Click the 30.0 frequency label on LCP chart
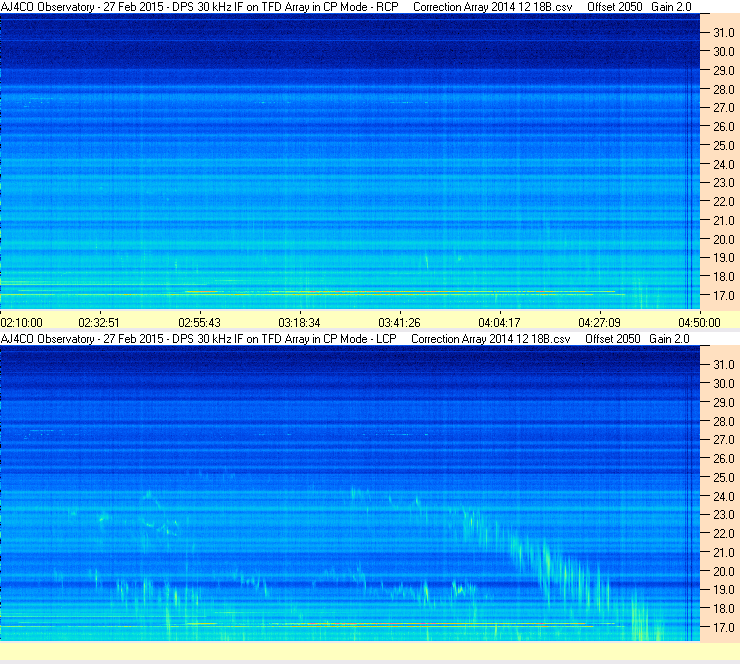The image size is (740, 664). coord(724,383)
